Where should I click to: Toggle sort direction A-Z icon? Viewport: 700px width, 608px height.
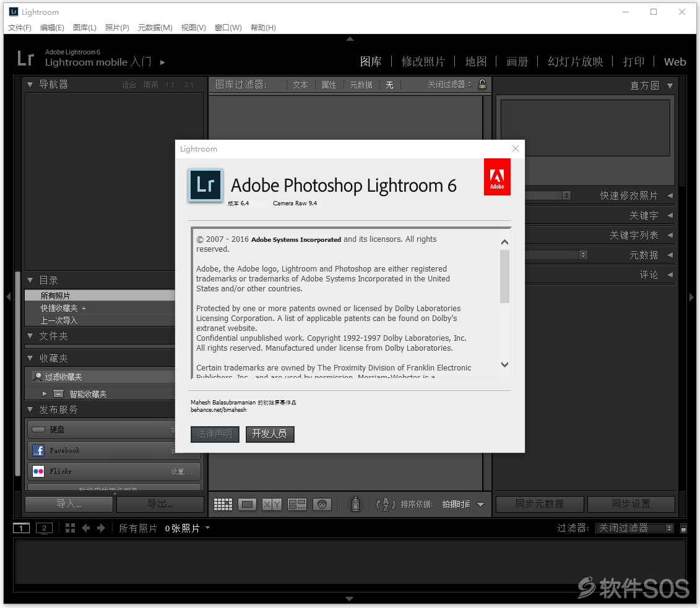[386, 504]
